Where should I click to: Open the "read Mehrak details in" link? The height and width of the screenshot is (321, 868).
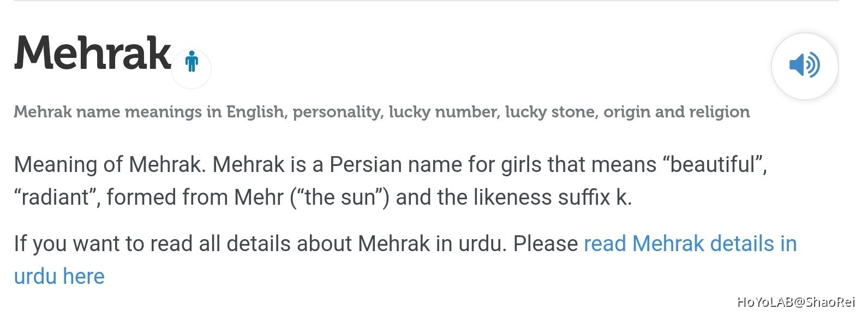pos(690,243)
